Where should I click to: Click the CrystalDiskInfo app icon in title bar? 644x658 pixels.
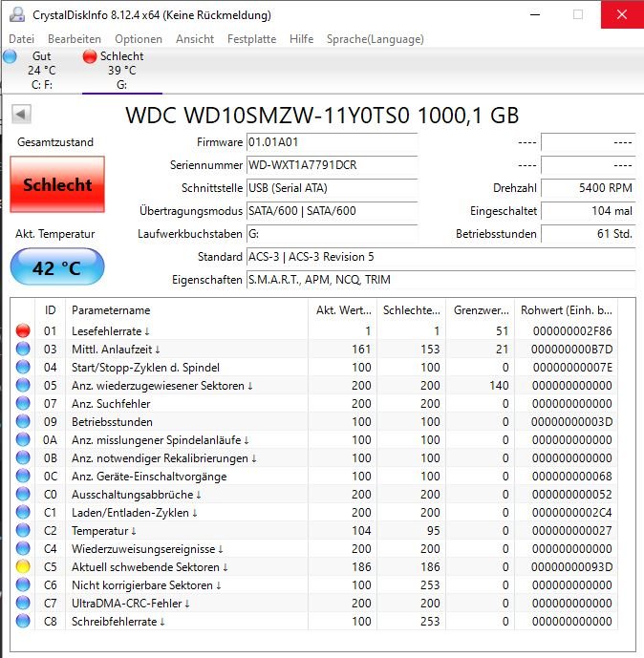[x=17, y=14]
